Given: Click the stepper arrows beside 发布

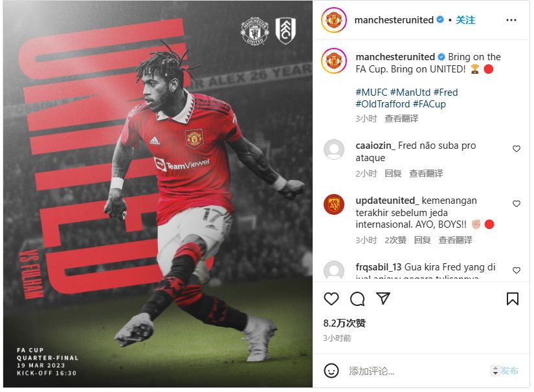Looking at the screenshot, I should point(495,371).
